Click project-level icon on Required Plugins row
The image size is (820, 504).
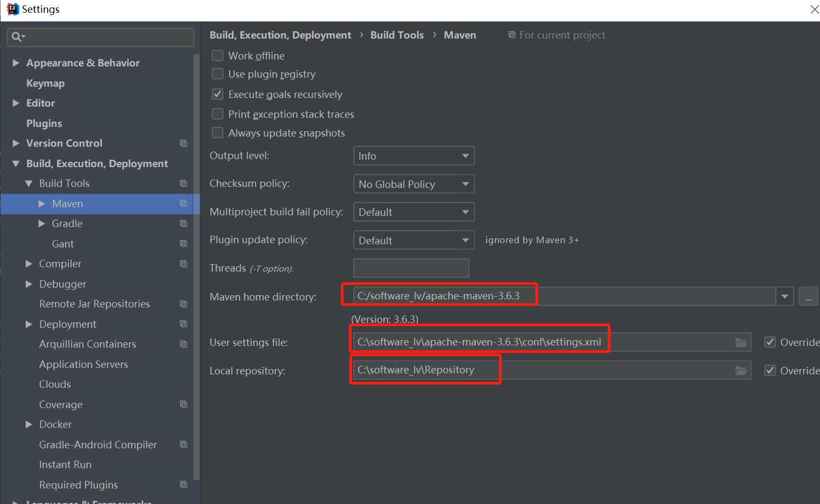click(184, 485)
